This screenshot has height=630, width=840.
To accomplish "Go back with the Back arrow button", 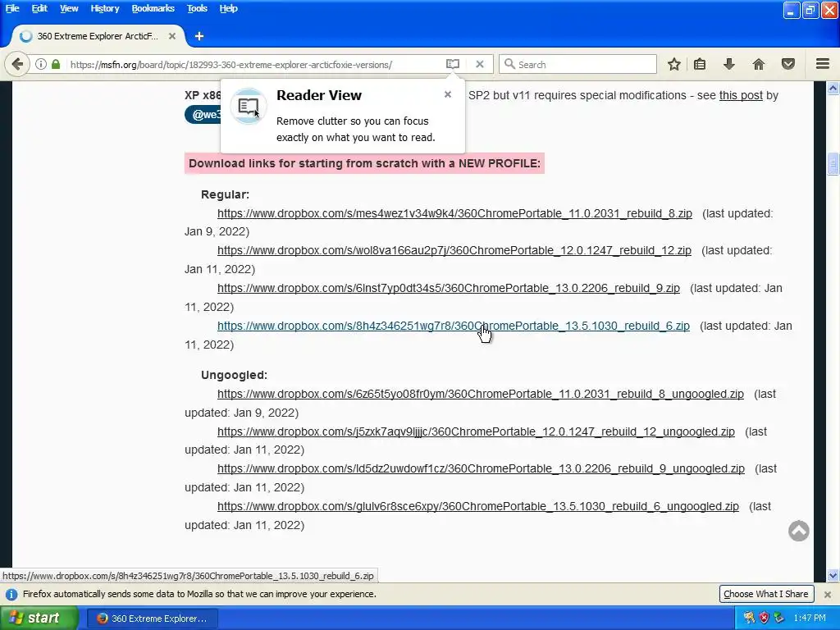I will pos(17,64).
